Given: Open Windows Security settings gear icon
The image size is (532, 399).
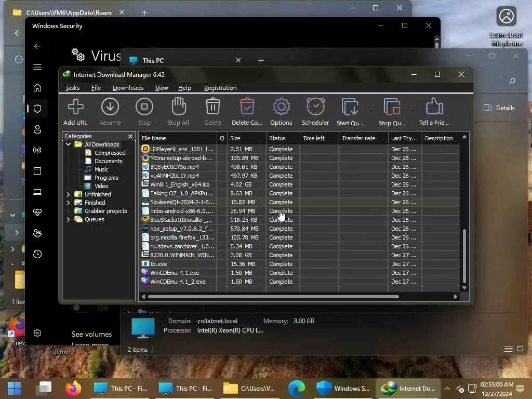Looking at the screenshot, I should coord(37,333).
